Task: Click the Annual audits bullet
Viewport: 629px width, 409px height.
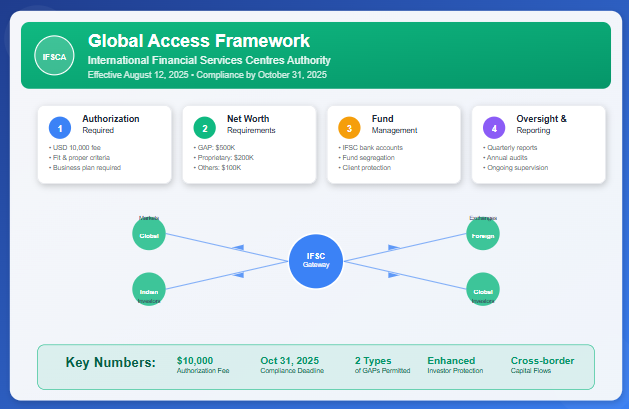Action: (x=505, y=158)
